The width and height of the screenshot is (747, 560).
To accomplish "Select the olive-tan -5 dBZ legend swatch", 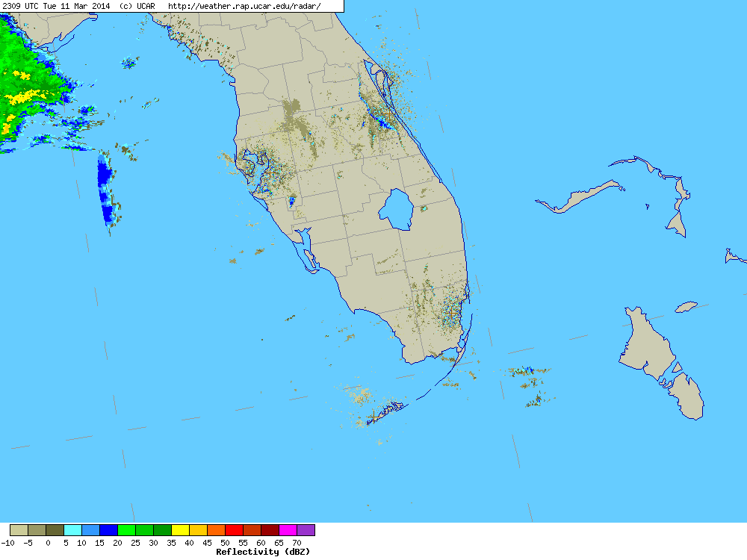I will click(37, 530).
